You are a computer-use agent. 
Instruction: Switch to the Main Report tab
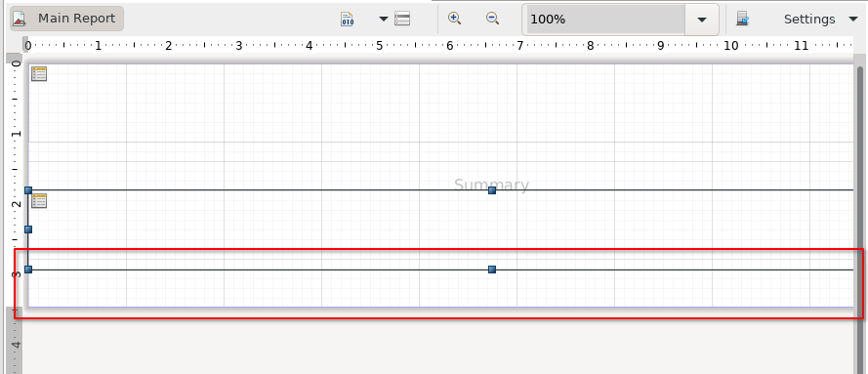pos(66,19)
